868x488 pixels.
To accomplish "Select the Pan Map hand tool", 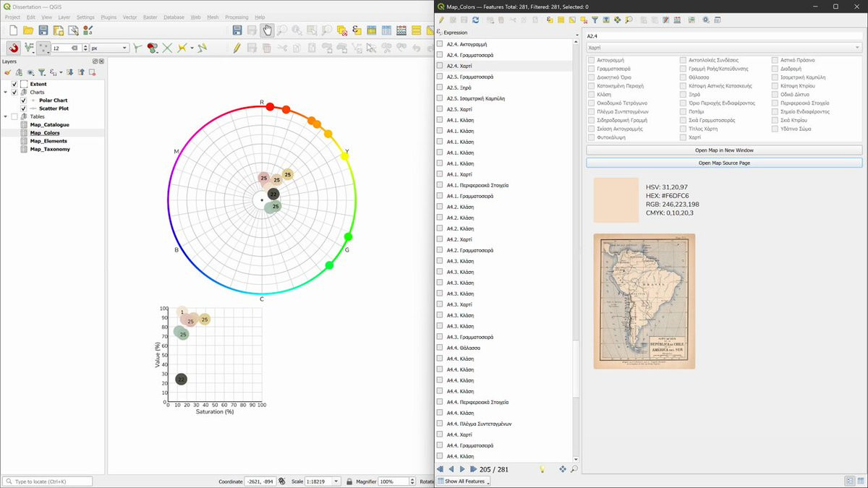I will click(267, 30).
